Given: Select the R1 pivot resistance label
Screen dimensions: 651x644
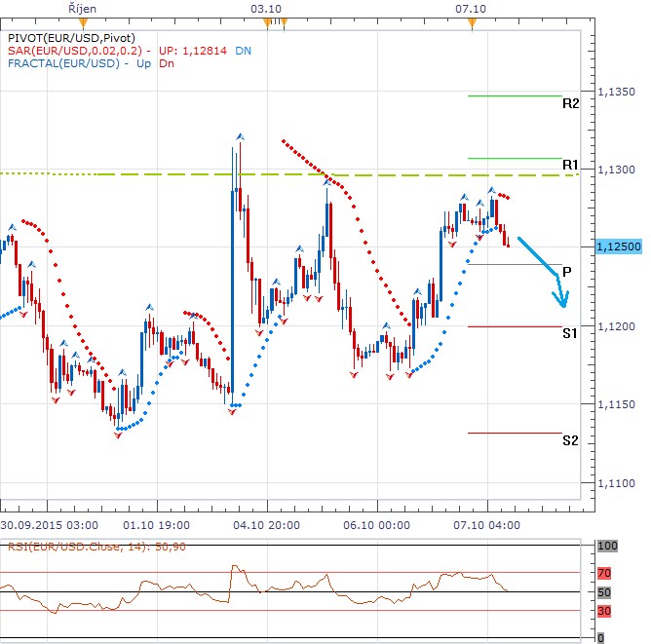Looking at the screenshot, I should click(571, 165).
